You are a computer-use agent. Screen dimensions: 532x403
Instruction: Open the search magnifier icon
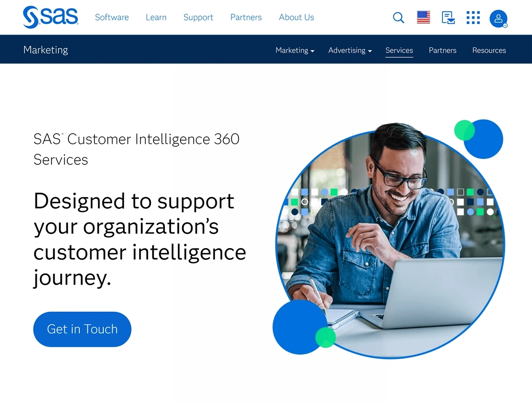[399, 18]
